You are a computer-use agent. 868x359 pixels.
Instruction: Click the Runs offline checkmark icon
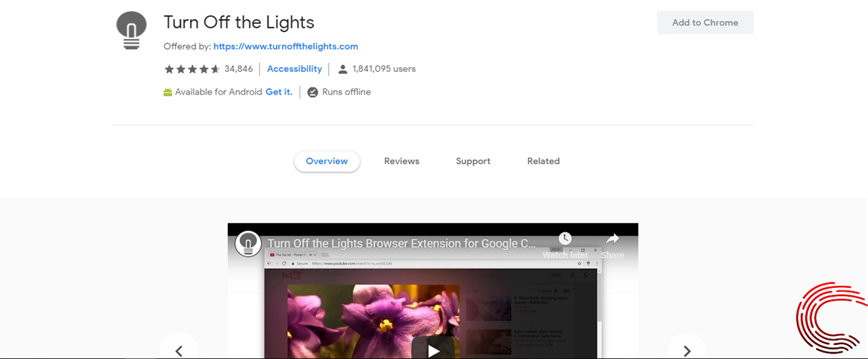313,92
